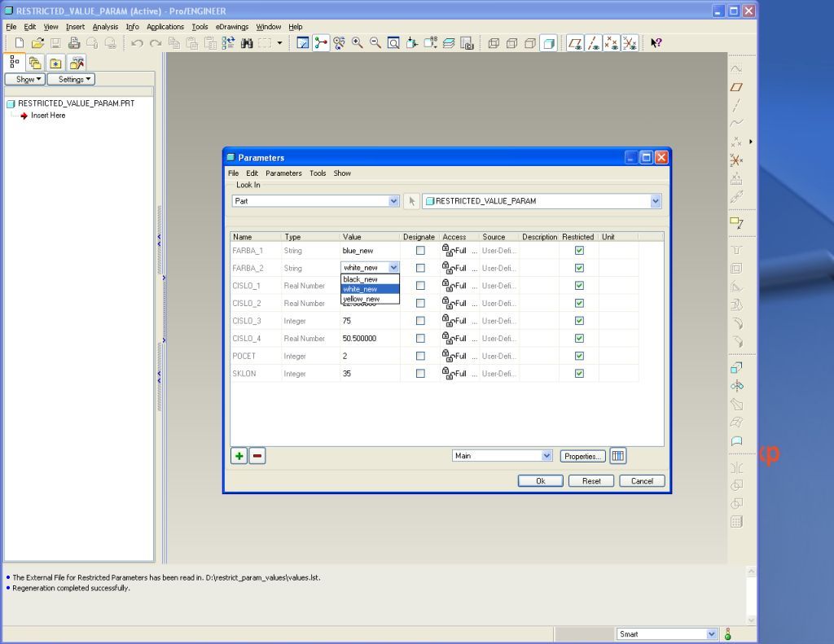Open the Applications menu
This screenshot has width=834, height=644.
pyautogui.click(x=165, y=27)
